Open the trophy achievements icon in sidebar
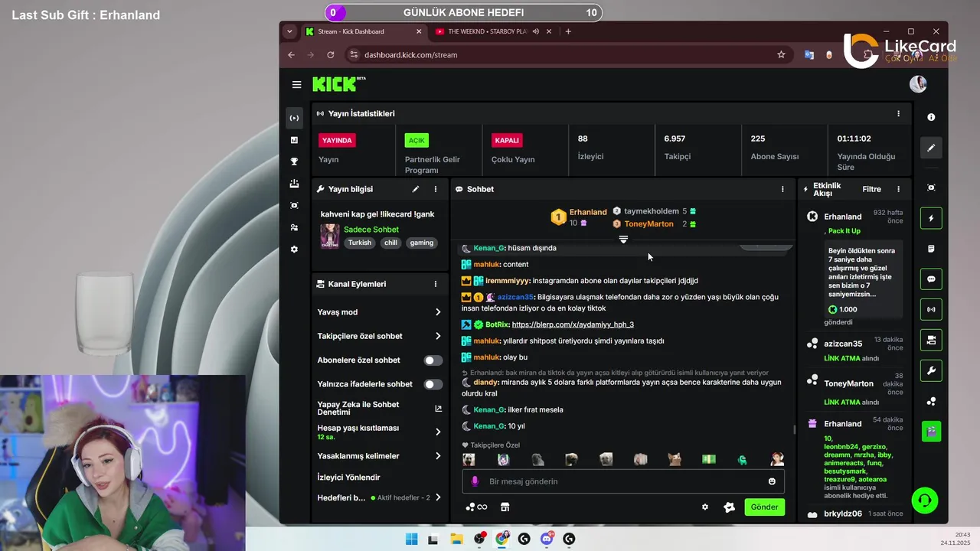Image resolution: width=980 pixels, height=551 pixels. 294,161
